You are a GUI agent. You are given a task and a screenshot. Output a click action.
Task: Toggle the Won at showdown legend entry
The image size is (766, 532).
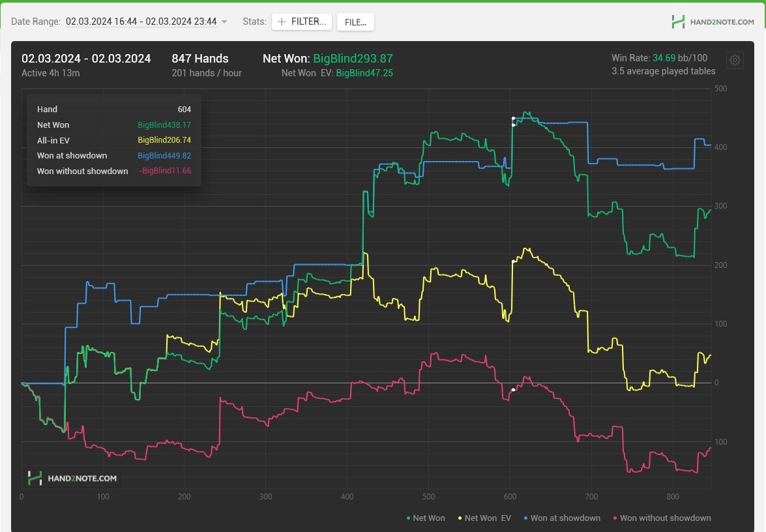click(x=562, y=518)
